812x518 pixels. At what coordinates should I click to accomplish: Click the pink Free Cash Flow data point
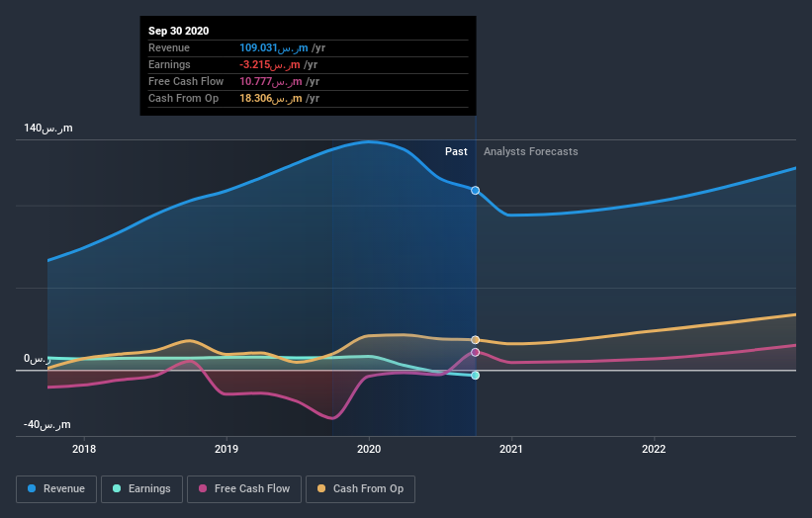point(475,352)
